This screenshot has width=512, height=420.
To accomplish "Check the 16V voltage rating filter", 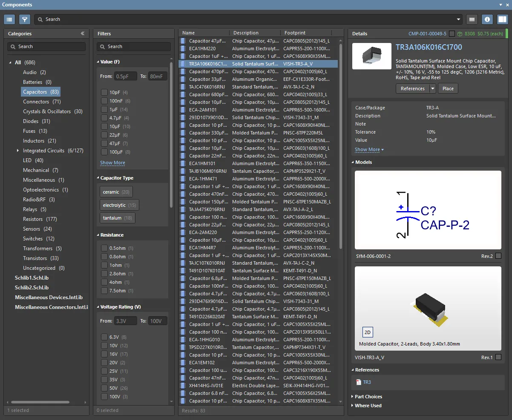I will pyautogui.click(x=104, y=354).
